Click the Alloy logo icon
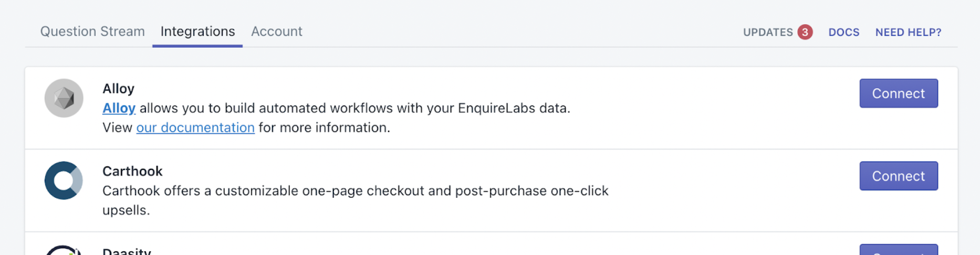The width and height of the screenshot is (980, 255). pos(64,98)
